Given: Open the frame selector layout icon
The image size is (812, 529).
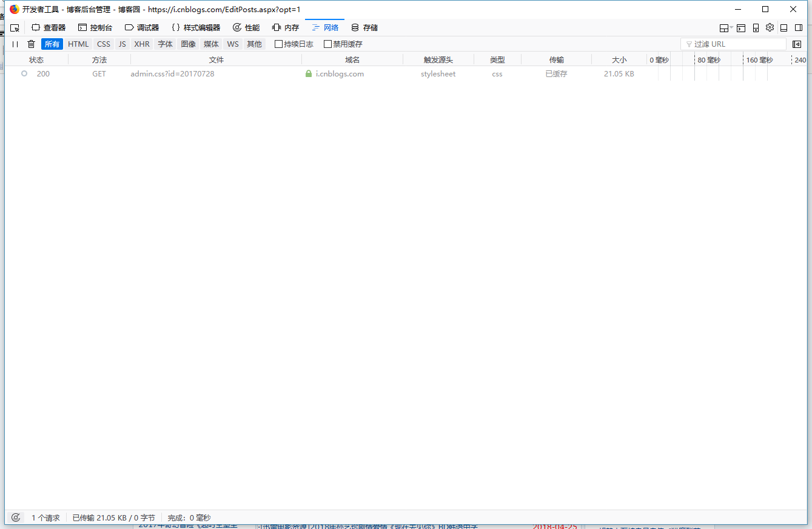Looking at the screenshot, I should 723,28.
